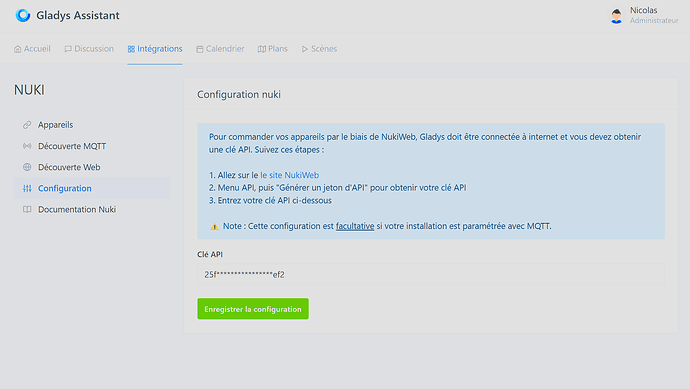Go to the Accueil tab
The height and width of the screenshot is (389, 690).
(x=32, y=49)
